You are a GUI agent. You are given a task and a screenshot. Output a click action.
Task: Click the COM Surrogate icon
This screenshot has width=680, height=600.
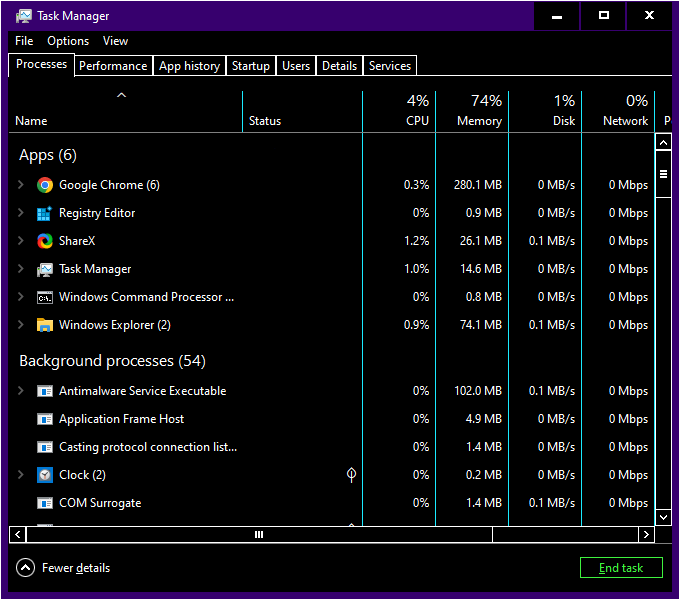click(45, 503)
